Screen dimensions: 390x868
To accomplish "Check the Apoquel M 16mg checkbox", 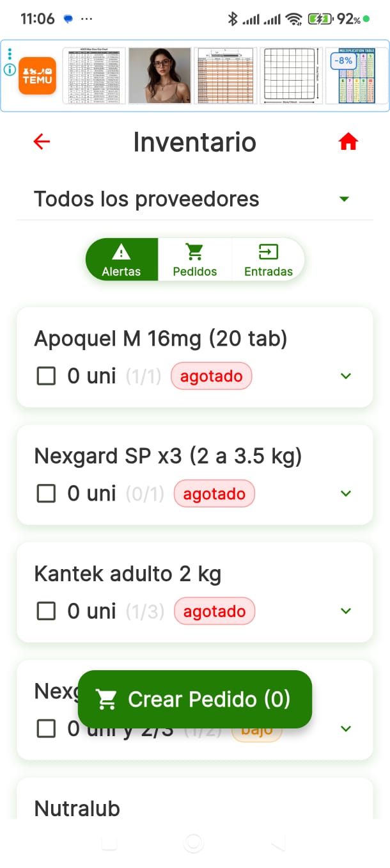I will coord(47,376).
